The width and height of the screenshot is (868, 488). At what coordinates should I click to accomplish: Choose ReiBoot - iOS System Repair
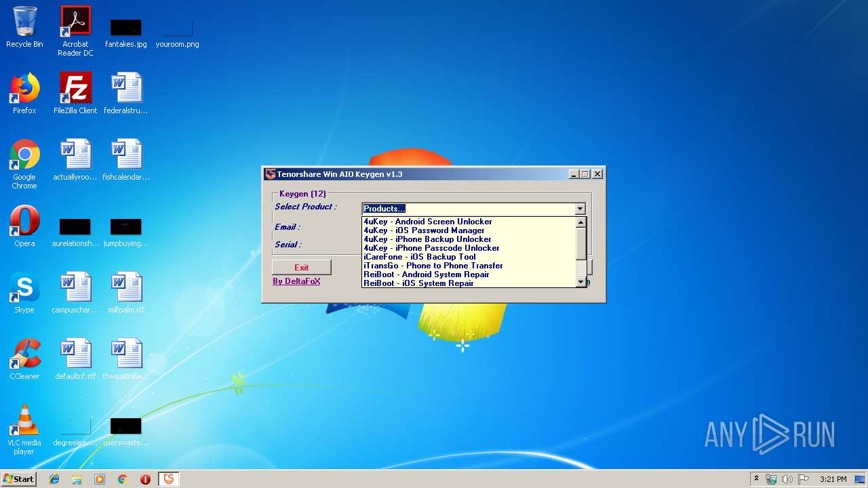[469, 283]
